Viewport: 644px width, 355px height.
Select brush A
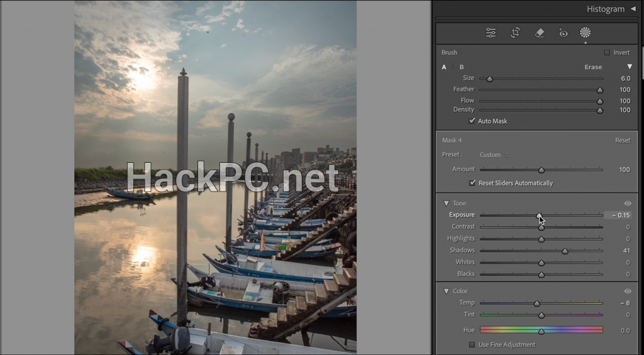444,67
